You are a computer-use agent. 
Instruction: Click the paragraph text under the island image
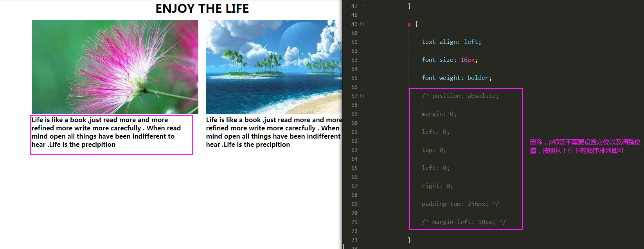pos(274,132)
